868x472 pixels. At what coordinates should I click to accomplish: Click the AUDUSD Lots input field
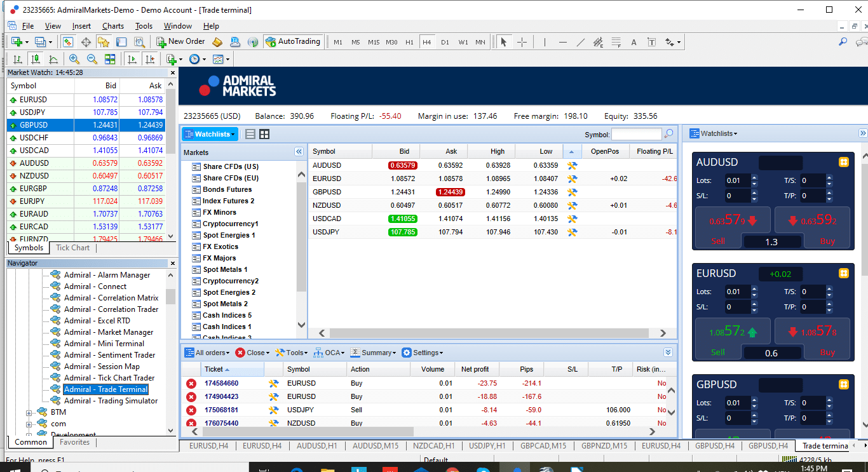click(x=737, y=180)
